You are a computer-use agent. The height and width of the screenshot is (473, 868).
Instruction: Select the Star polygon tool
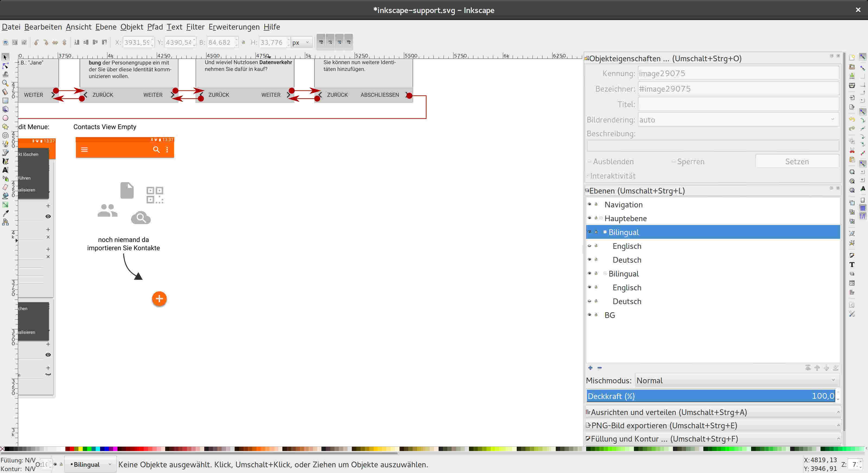pyautogui.click(x=5, y=127)
